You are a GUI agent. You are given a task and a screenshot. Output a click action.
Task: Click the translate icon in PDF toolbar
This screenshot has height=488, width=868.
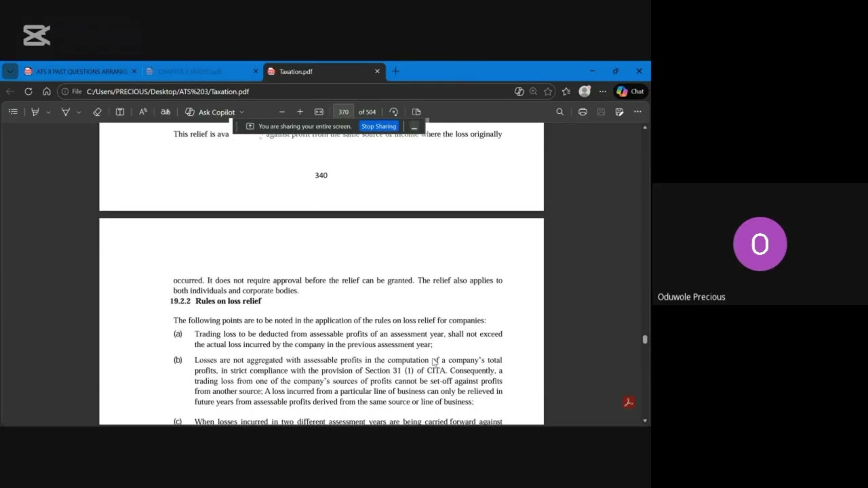pos(165,112)
